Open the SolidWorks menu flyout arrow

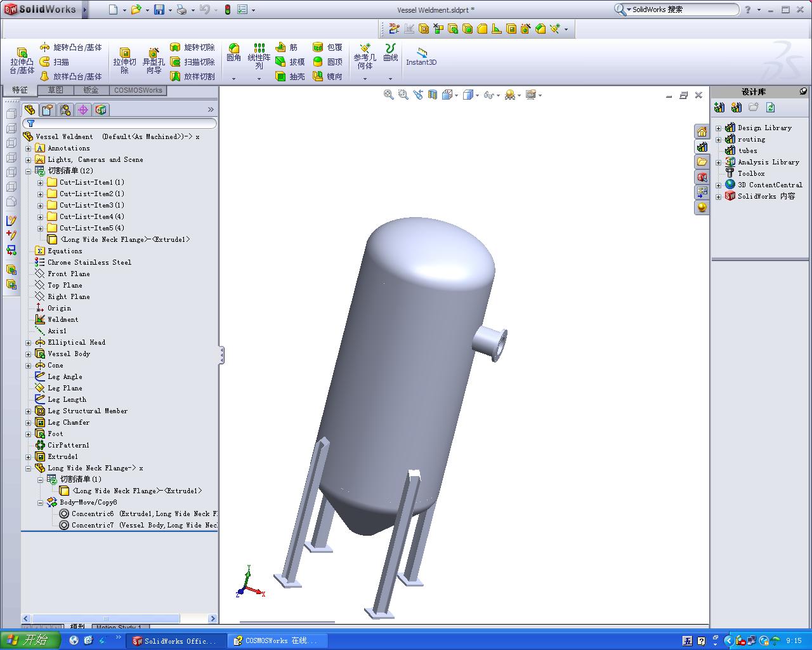pyautogui.click(x=85, y=10)
